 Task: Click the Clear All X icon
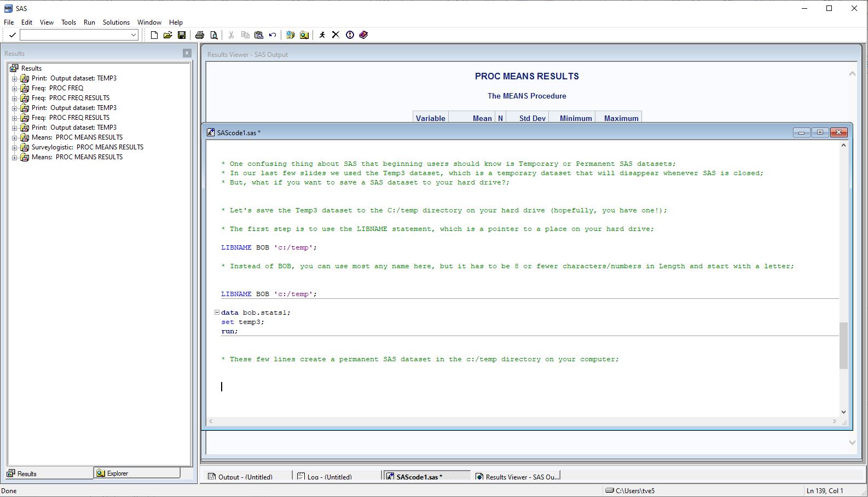click(335, 35)
